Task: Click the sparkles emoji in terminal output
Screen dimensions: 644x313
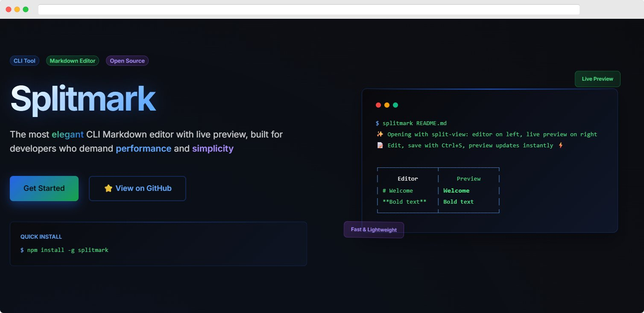Action: (380, 134)
